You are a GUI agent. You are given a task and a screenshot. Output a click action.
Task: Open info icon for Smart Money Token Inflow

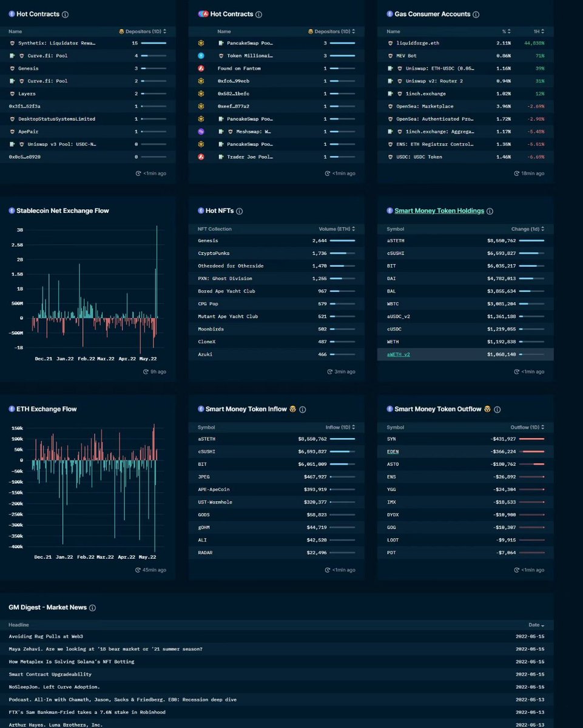302,409
